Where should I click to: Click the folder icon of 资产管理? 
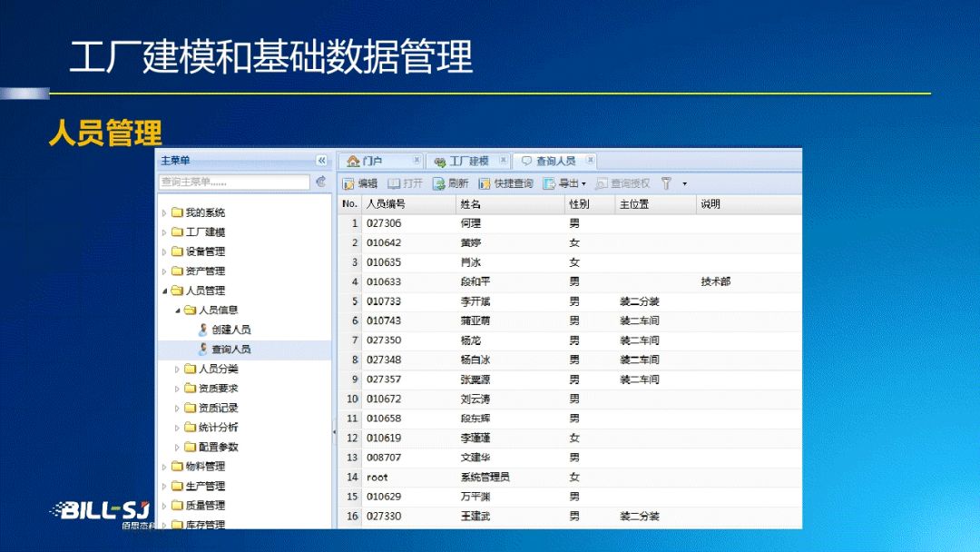[x=177, y=271]
